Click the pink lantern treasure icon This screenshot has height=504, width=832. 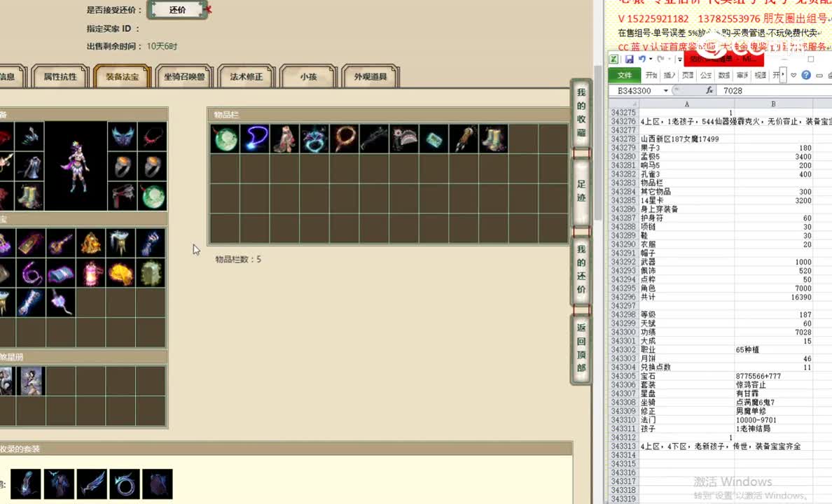(x=91, y=273)
